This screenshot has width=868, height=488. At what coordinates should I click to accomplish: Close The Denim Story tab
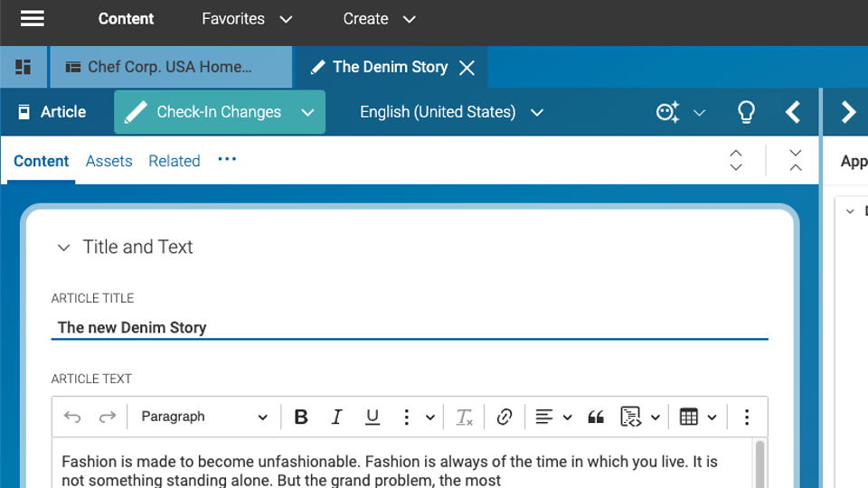[467, 68]
